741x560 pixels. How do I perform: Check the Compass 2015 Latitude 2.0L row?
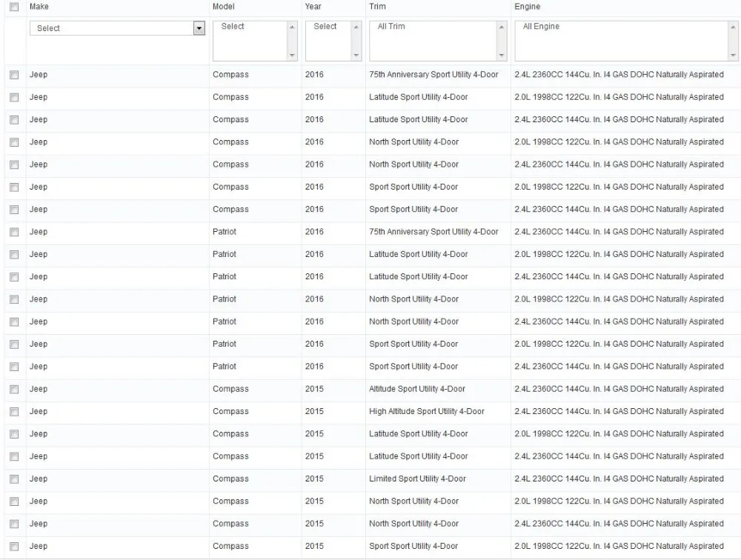(x=14, y=434)
